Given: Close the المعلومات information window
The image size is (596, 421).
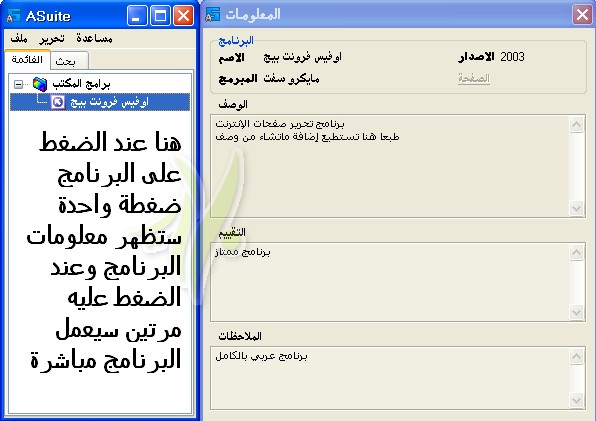Looking at the screenshot, I should 582,15.
